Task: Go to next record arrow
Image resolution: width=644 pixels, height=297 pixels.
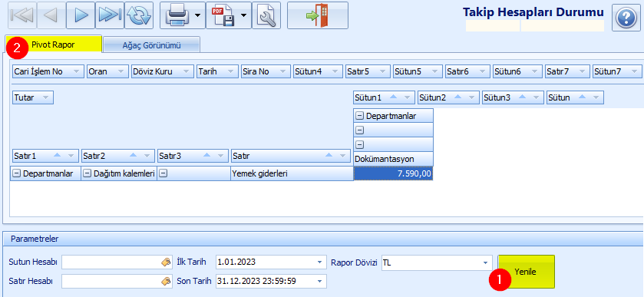Action: (81, 15)
